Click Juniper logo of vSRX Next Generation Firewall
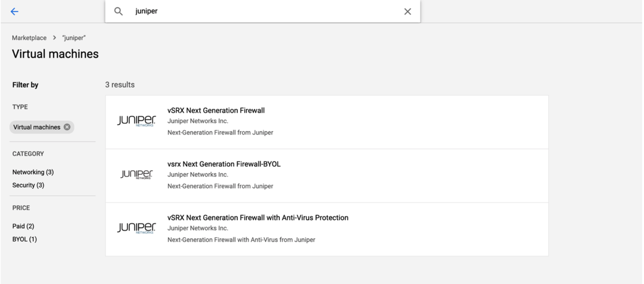Screen dimensions: 644x284 137,121
